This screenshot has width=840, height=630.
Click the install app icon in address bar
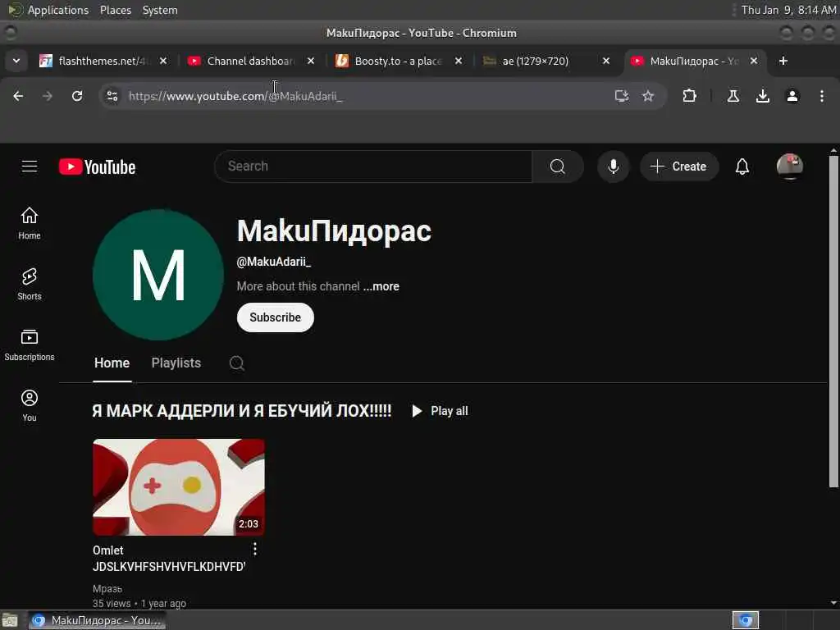tap(622, 96)
